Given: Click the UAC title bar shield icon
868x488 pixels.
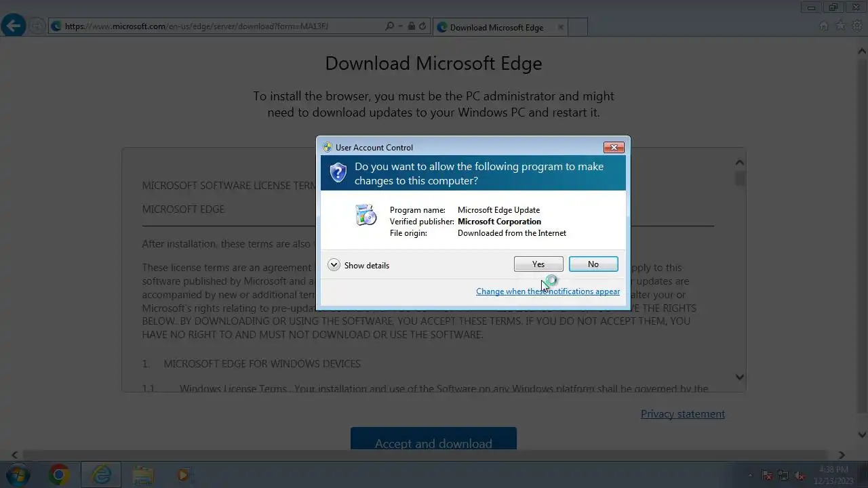Looking at the screenshot, I should coord(328,147).
